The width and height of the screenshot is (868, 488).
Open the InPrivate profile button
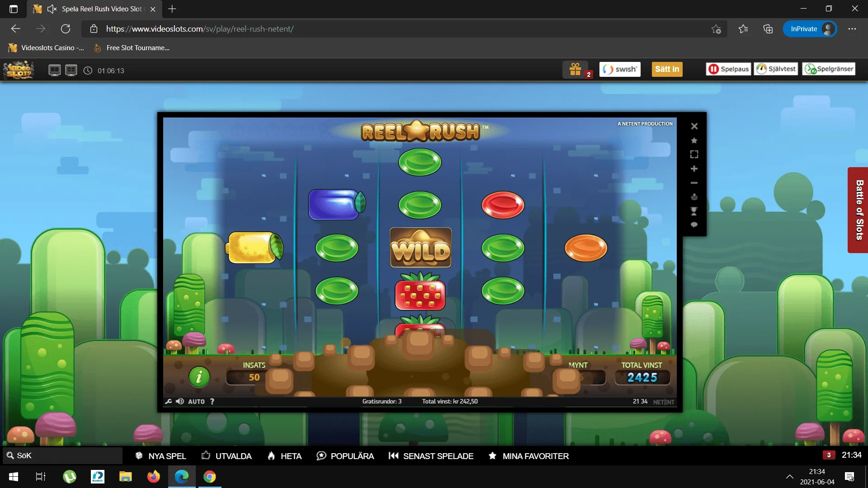click(x=810, y=29)
